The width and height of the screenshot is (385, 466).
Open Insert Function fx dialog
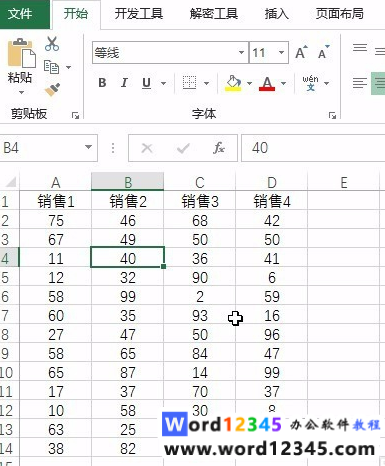[219, 148]
